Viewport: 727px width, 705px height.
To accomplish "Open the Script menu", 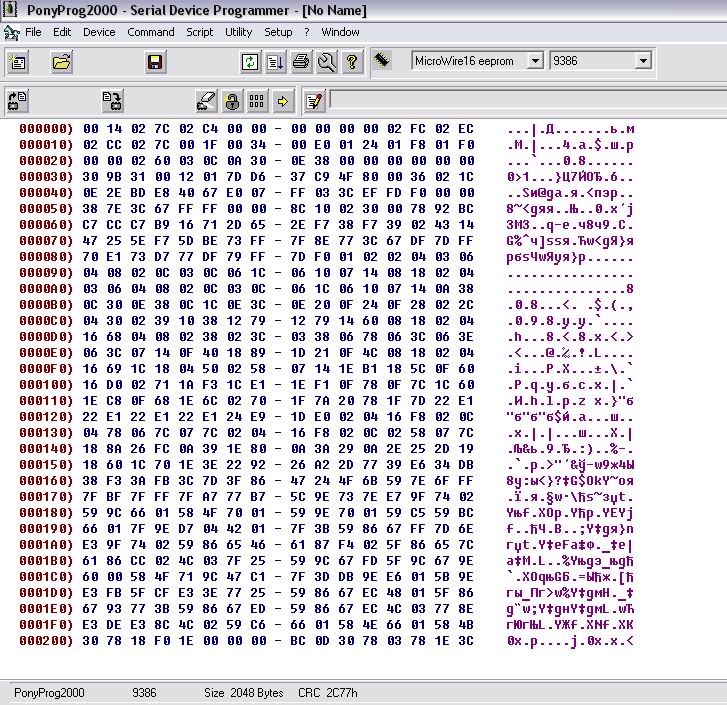I will click(x=199, y=32).
